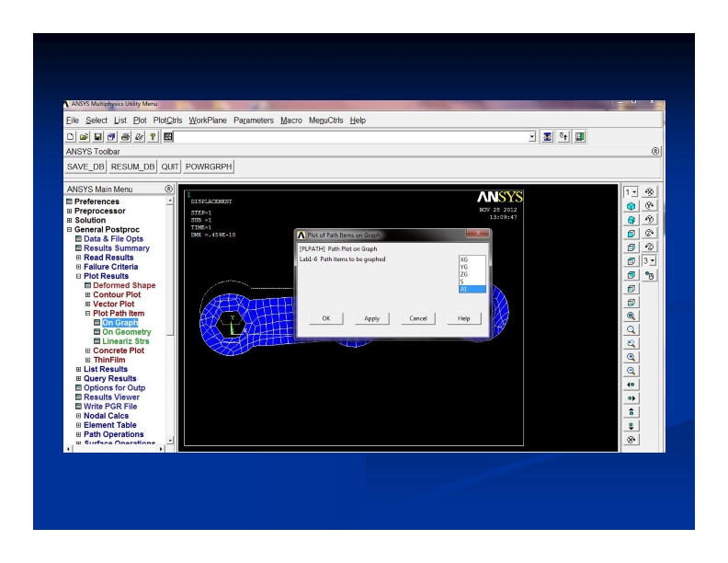Collapse the General Postproc tree node
The height and width of the screenshot is (563, 728).
pos(69,229)
